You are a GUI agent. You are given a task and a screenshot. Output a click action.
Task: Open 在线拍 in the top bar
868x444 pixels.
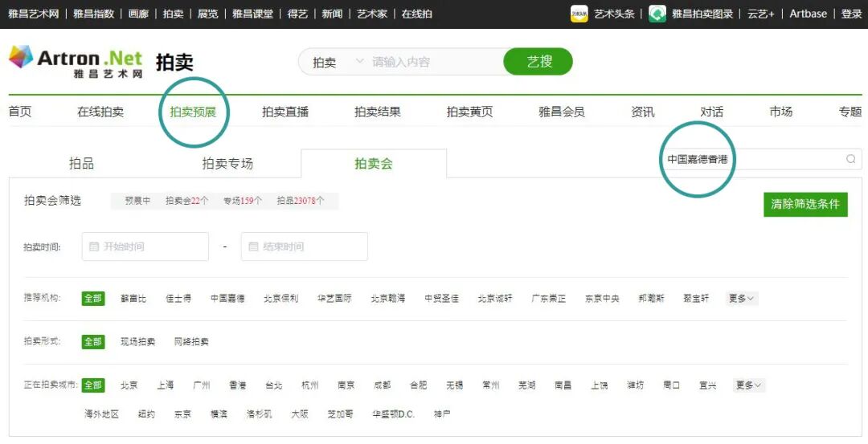417,14
